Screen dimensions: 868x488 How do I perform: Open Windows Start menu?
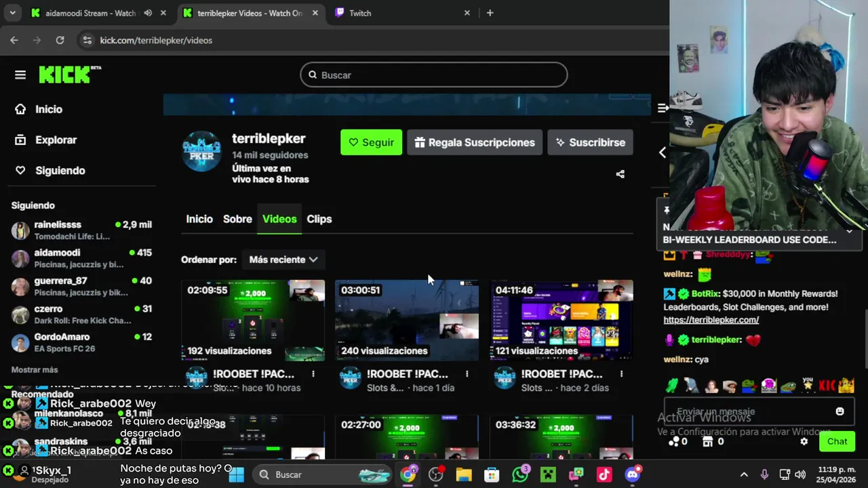[x=236, y=474]
